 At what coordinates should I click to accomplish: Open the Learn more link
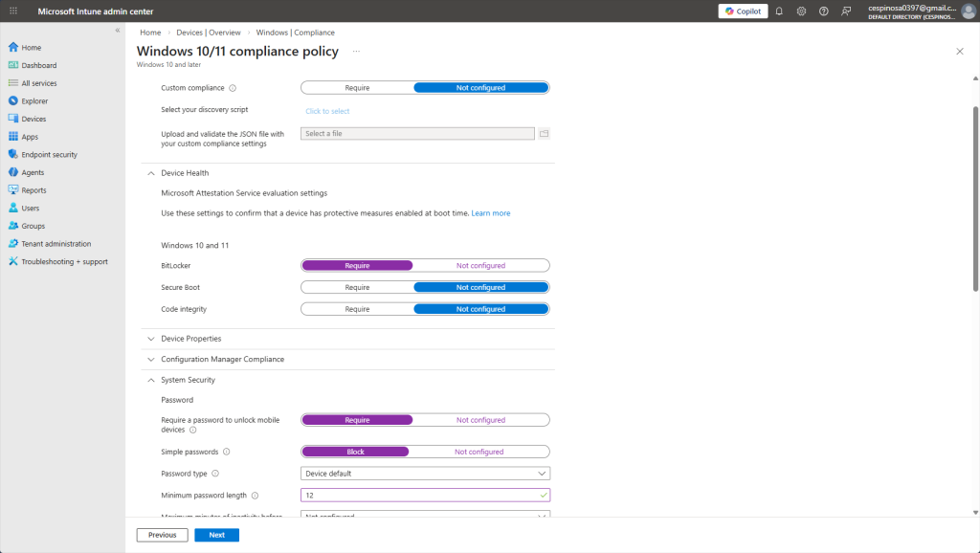click(x=490, y=213)
